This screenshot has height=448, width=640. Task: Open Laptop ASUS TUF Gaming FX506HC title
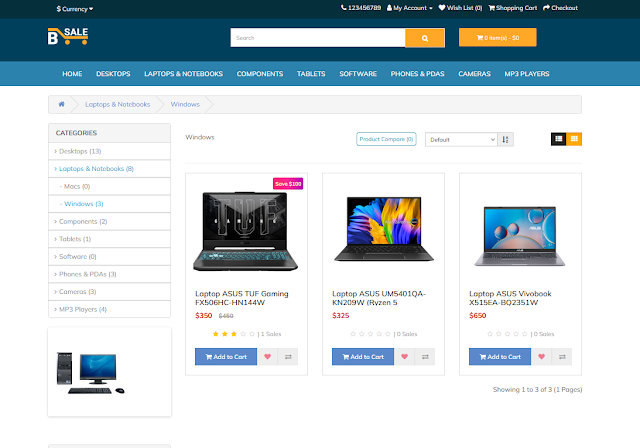click(242, 298)
